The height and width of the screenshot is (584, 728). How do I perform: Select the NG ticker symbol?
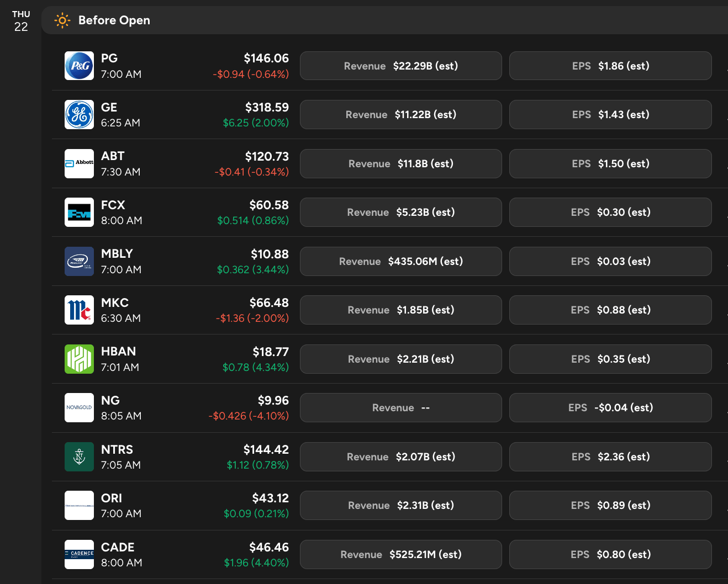tap(110, 400)
